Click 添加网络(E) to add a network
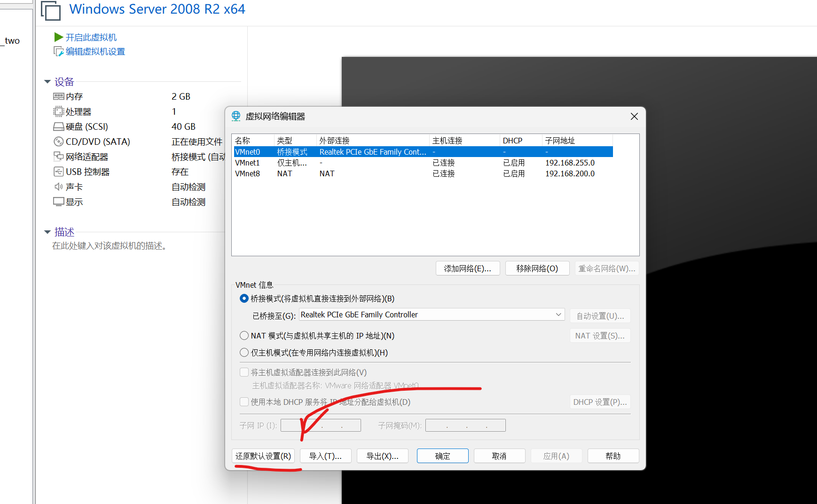Screen dimensions: 817x504 pos(467,268)
